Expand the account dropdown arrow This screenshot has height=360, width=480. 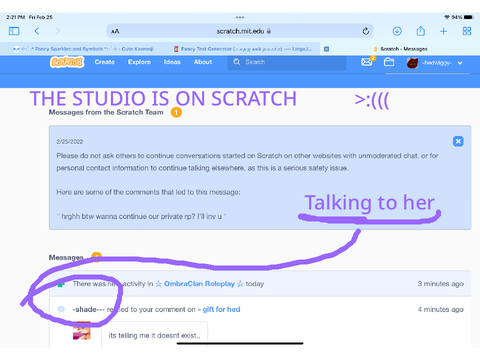click(460, 63)
